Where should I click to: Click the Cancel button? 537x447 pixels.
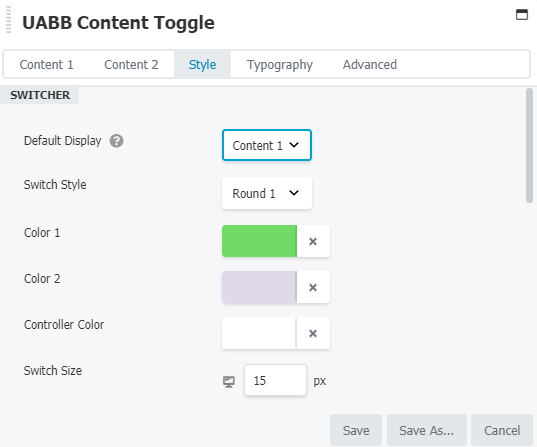coord(502,430)
